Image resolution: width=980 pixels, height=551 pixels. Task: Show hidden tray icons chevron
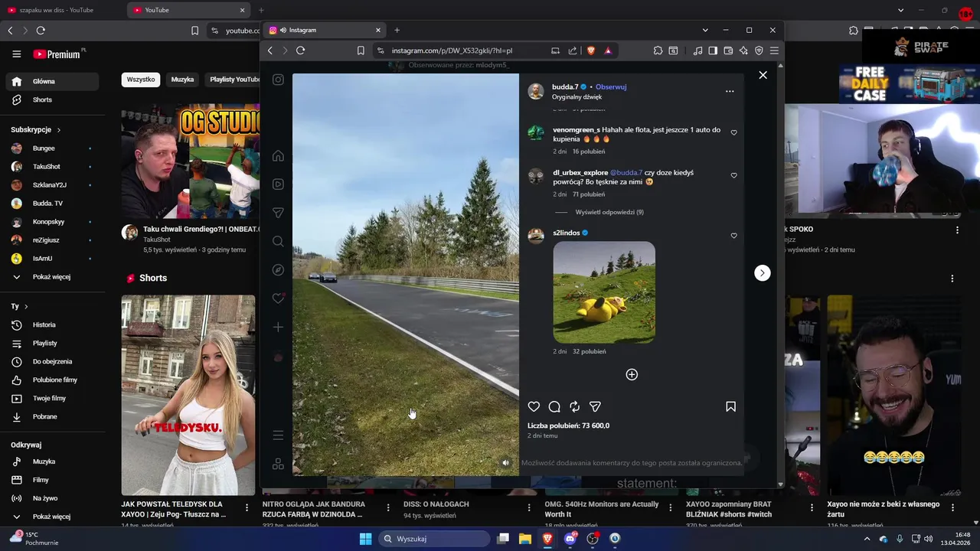(x=867, y=539)
